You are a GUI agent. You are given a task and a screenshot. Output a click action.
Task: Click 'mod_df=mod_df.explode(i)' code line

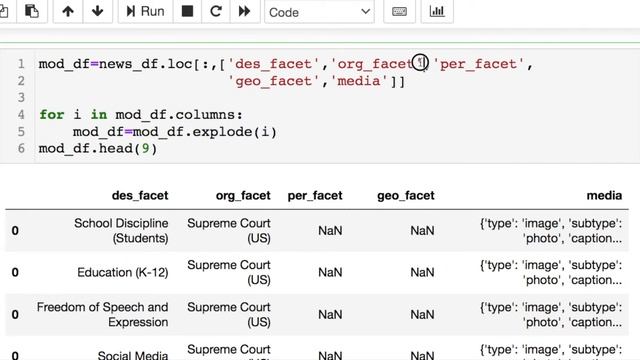[x=175, y=132]
